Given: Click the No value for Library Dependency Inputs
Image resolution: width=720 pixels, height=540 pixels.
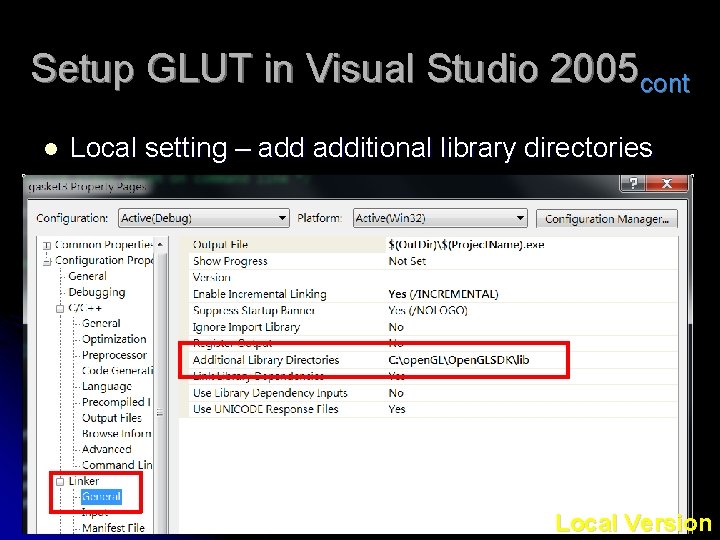Looking at the screenshot, I should [x=396, y=393].
